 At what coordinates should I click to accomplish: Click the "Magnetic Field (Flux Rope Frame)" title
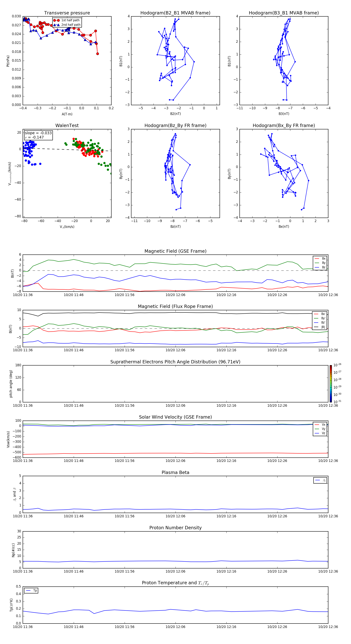[x=175, y=307]
